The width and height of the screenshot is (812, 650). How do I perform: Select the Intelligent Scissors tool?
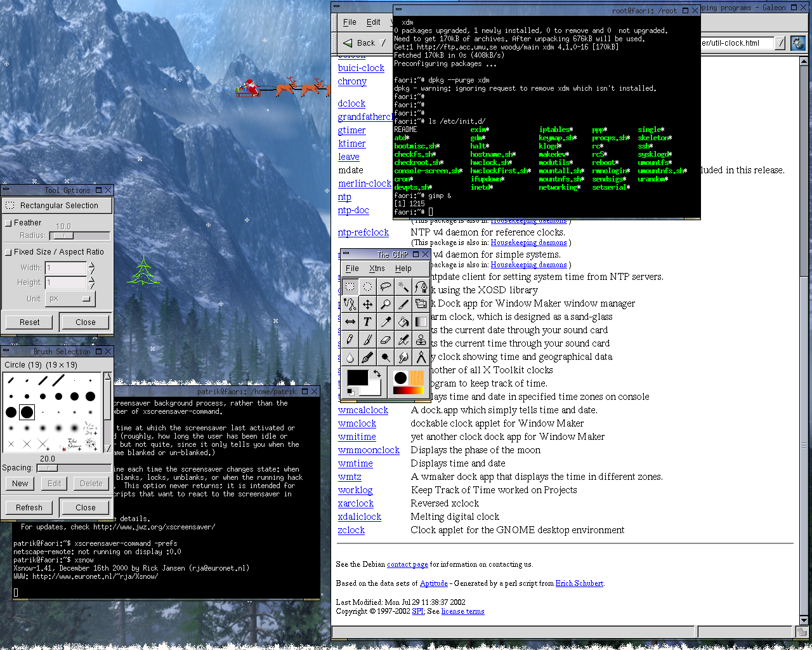[x=350, y=304]
